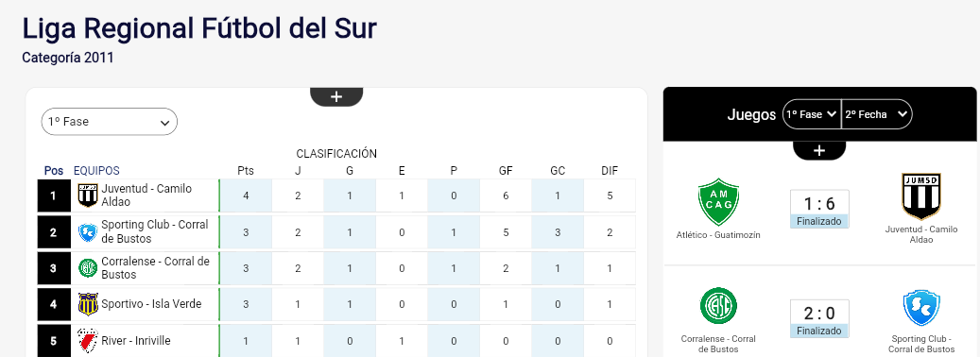Click the JUMSD Juventud shield in games panel

click(921, 196)
